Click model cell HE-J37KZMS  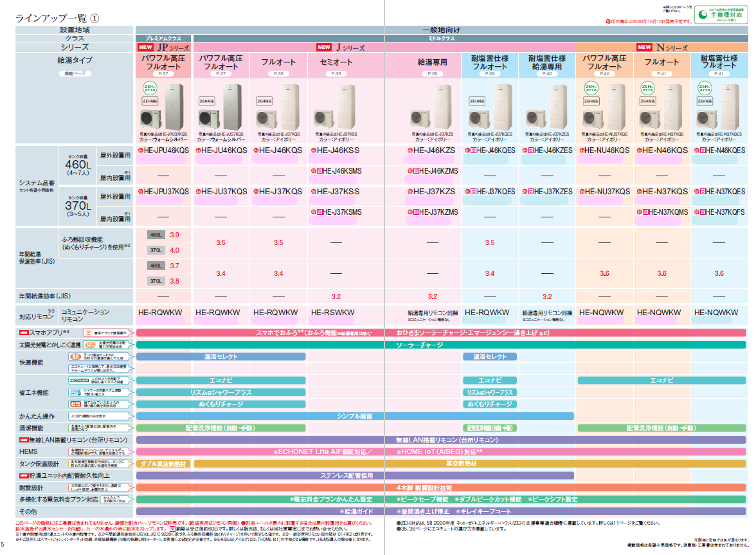click(433, 212)
